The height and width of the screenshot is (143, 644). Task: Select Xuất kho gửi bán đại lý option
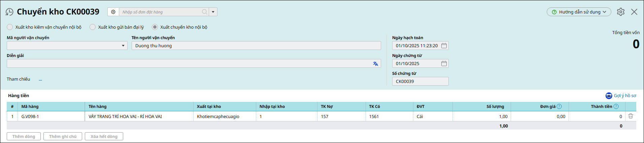93,27
